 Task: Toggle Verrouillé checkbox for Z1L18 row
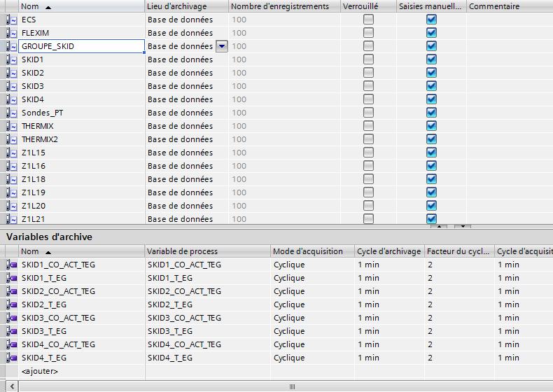[368, 179]
